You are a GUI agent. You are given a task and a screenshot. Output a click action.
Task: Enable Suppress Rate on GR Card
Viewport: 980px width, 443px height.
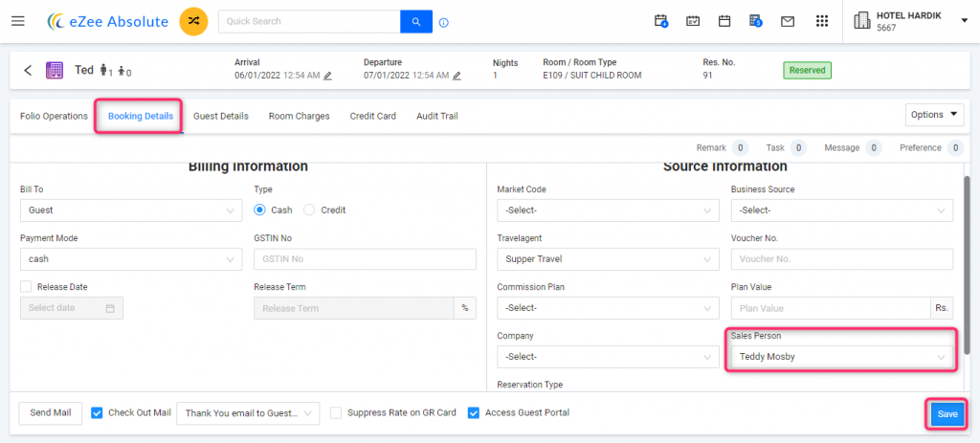click(336, 412)
